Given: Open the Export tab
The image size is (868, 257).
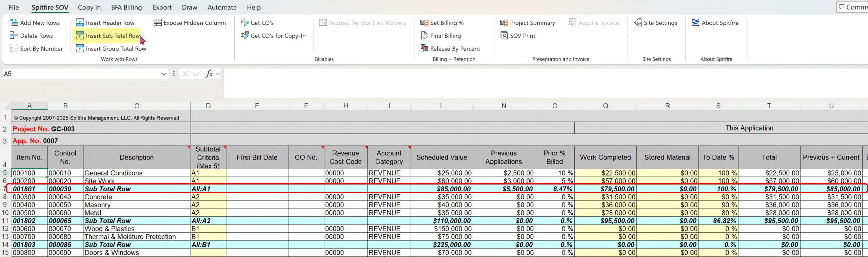Looking at the screenshot, I should 162,7.
